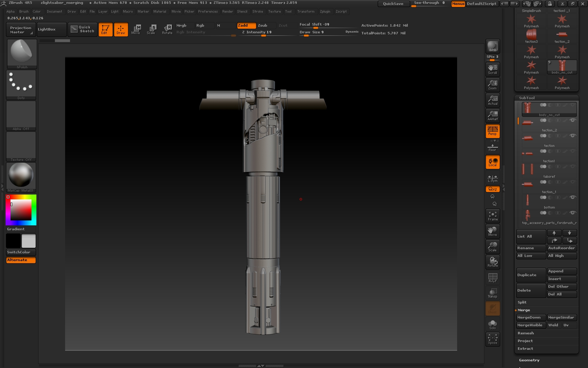Click the Frame mesh icon

[492, 216]
